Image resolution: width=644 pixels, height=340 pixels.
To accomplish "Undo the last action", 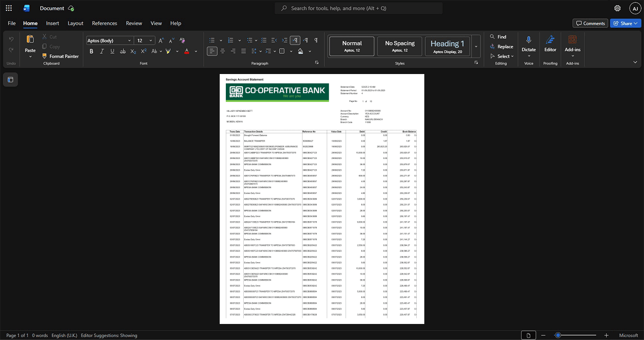I will [11, 39].
